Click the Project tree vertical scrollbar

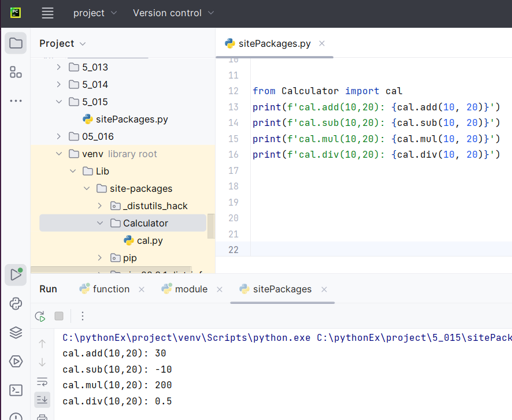(211, 226)
